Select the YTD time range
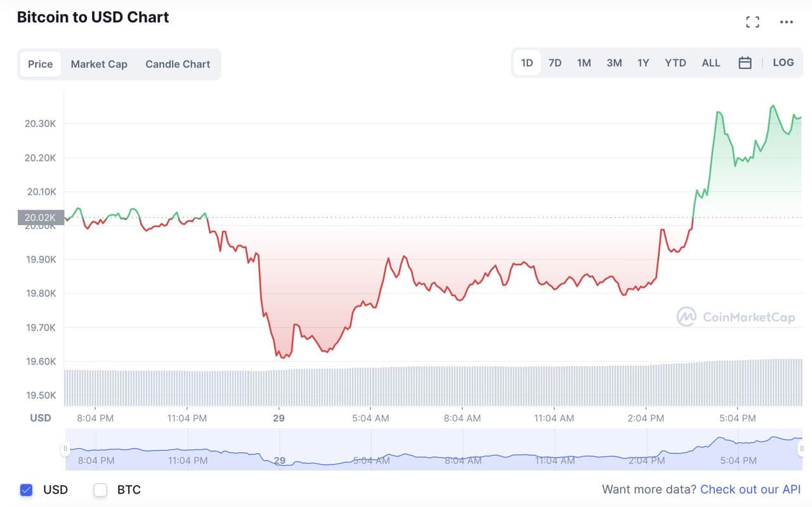The width and height of the screenshot is (812, 507). coord(675,63)
